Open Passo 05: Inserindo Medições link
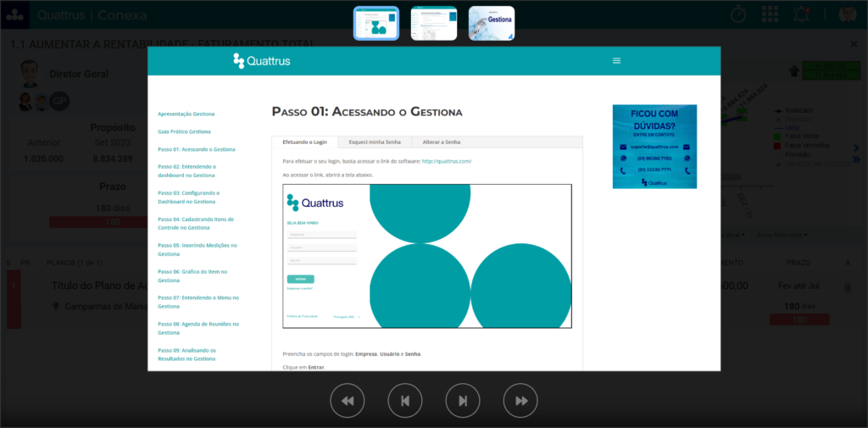The width and height of the screenshot is (868, 428). [x=197, y=249]
